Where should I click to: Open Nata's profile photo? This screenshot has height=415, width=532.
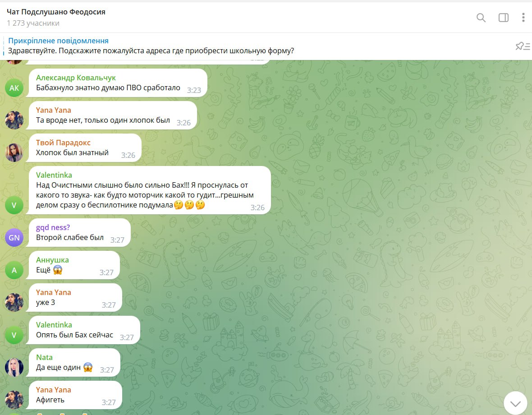tap(14, 368)
